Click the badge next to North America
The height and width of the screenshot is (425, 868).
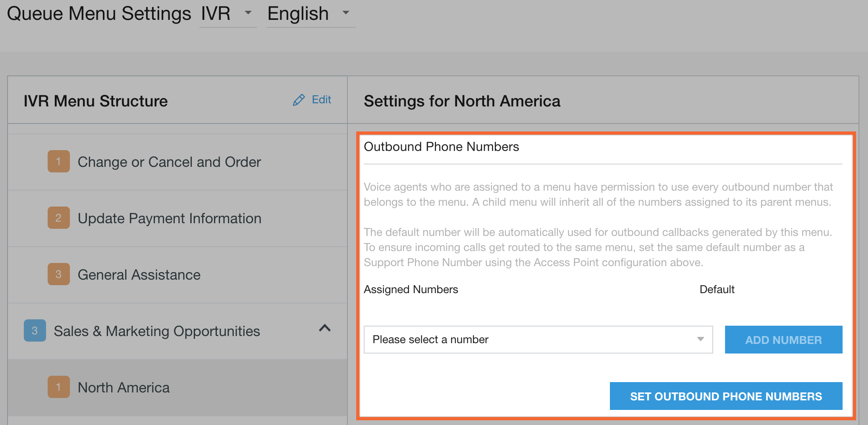point(58,387)
